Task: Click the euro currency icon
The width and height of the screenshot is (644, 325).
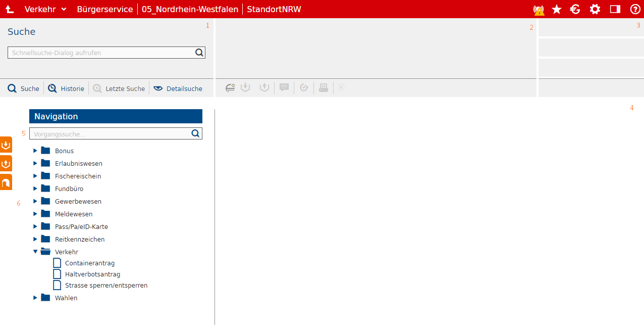Action: click(575, 9)
